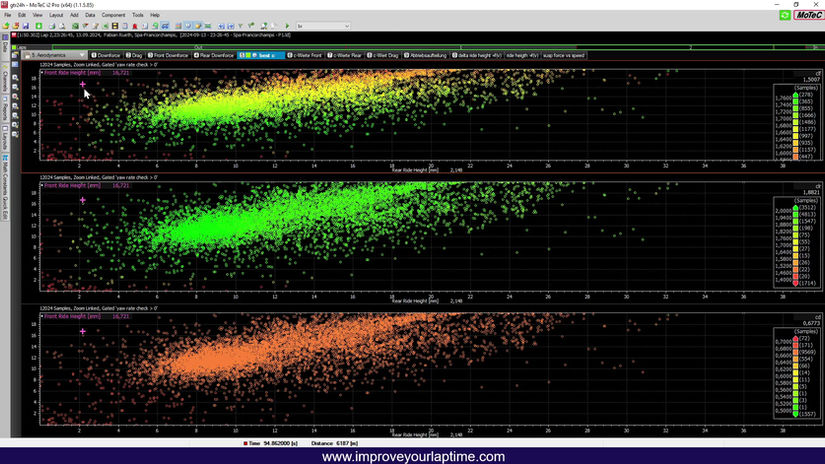Image resolution: width=825 pixels, height=464 pixels.
Task: Switch to the susp force vs speed tab
Action: pyautogui.click(x=564, y=55)
